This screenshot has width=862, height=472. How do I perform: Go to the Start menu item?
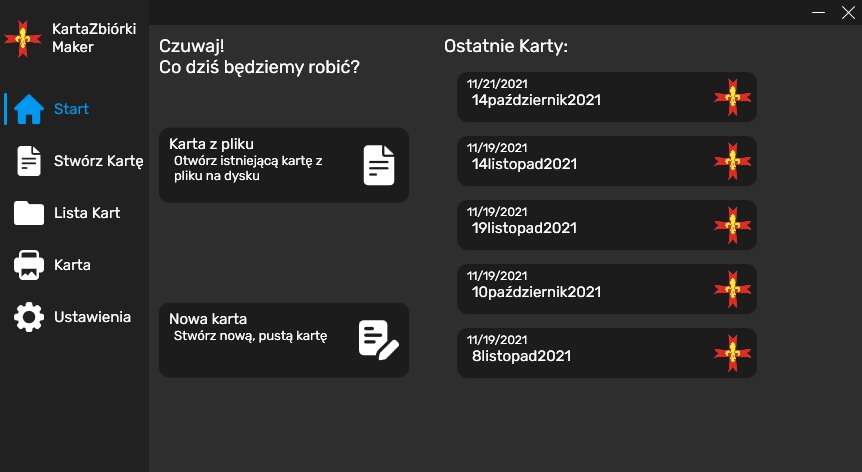[72, 109]
